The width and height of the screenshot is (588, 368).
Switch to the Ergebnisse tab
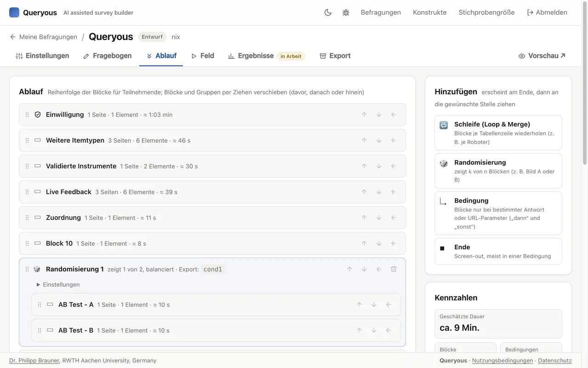pos(266,56)
